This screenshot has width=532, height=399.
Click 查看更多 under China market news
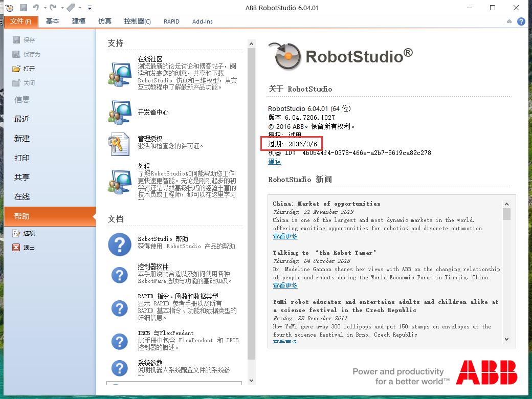click(x=285, y=236)
